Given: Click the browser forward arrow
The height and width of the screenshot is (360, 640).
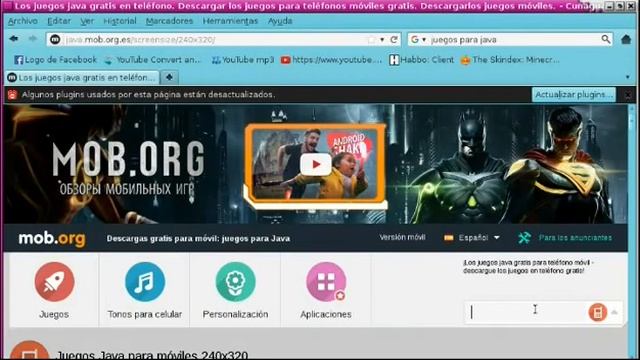Looking at the screenshot, I should (x=33, y=39).
